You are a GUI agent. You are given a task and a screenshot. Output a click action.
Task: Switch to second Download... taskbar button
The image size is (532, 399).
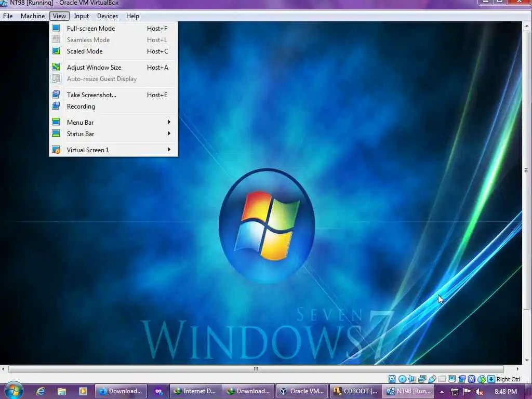click(x=248, y=391)
